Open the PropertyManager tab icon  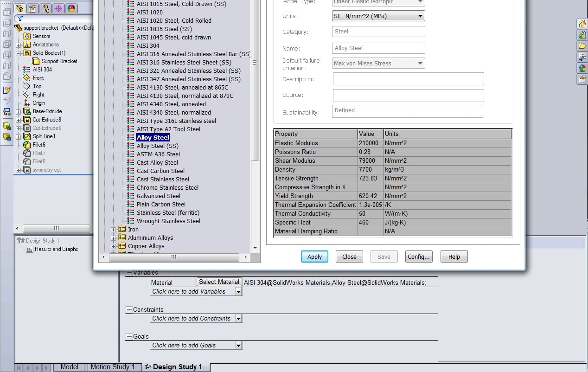pos(32,8)
